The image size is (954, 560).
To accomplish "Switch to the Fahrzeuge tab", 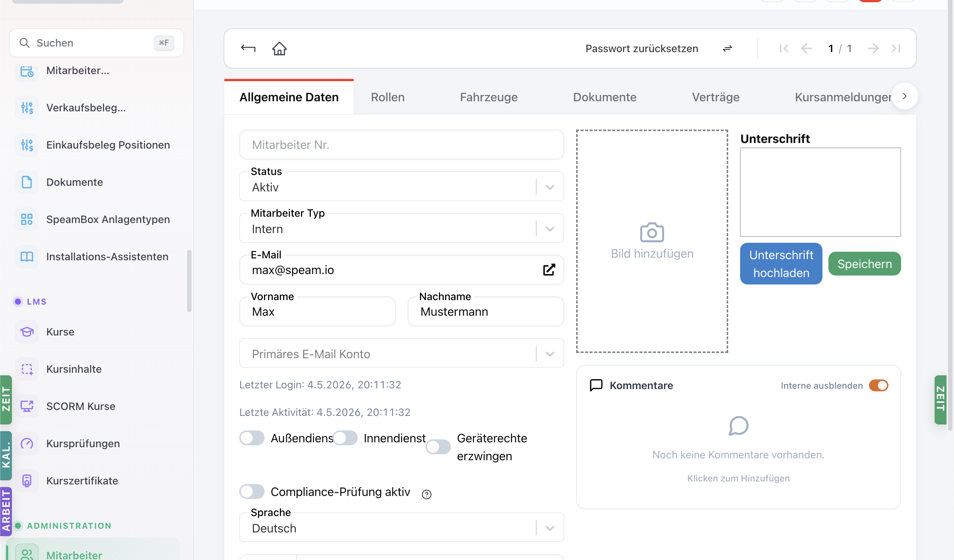I will click(x=488, y=97).
